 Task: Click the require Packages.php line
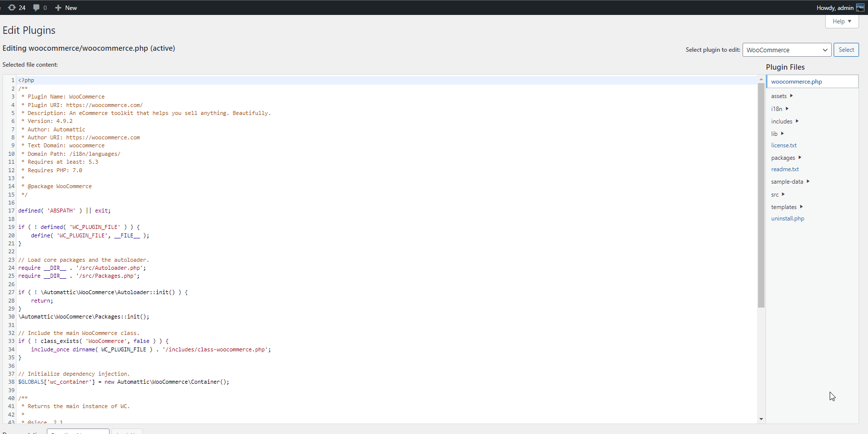(79, 276)
